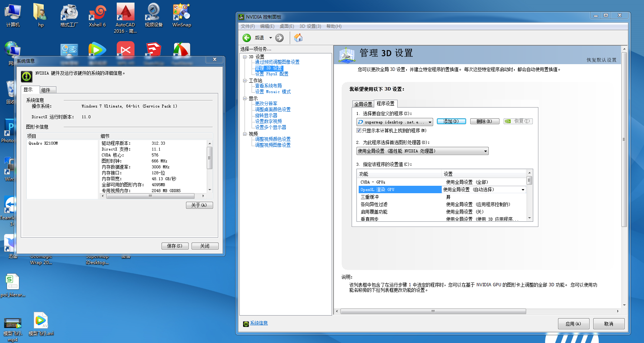Open the preferred graphics processor dropdown
Image resolution: width=644 pixels, height=343 pixels.
(422, 151)
